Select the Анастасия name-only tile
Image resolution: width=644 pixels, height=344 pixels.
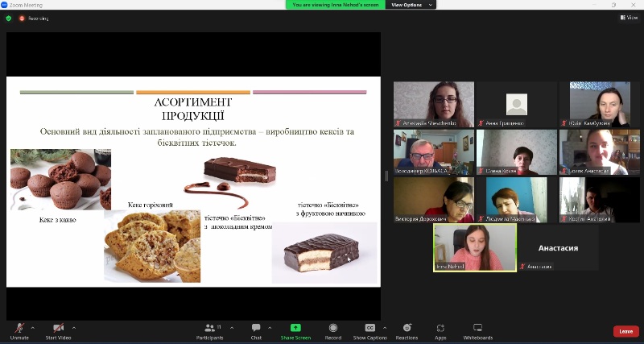coord(558,248)
